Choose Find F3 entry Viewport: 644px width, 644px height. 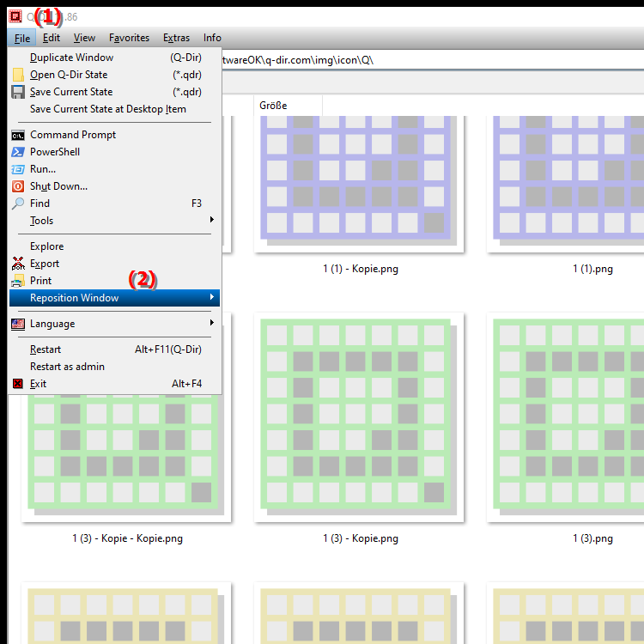pyautogui.click(x=114, y=204)
